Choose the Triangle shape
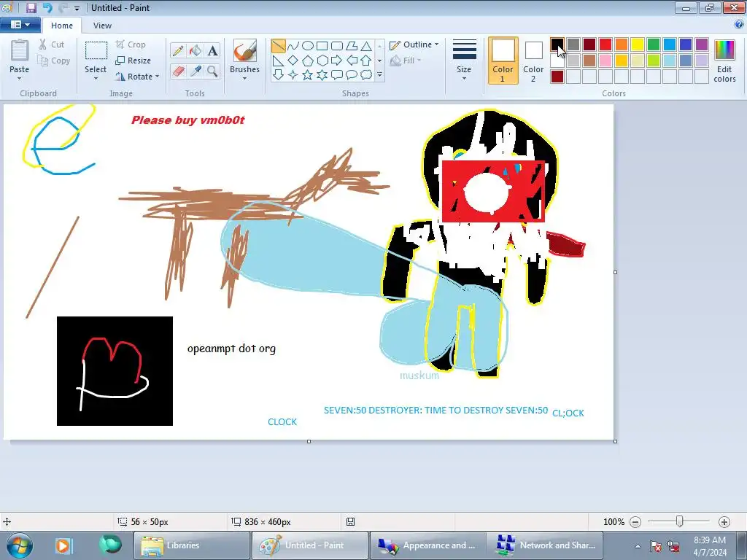The height and width of the screenshot is (560, 747). tap(366, 46)
